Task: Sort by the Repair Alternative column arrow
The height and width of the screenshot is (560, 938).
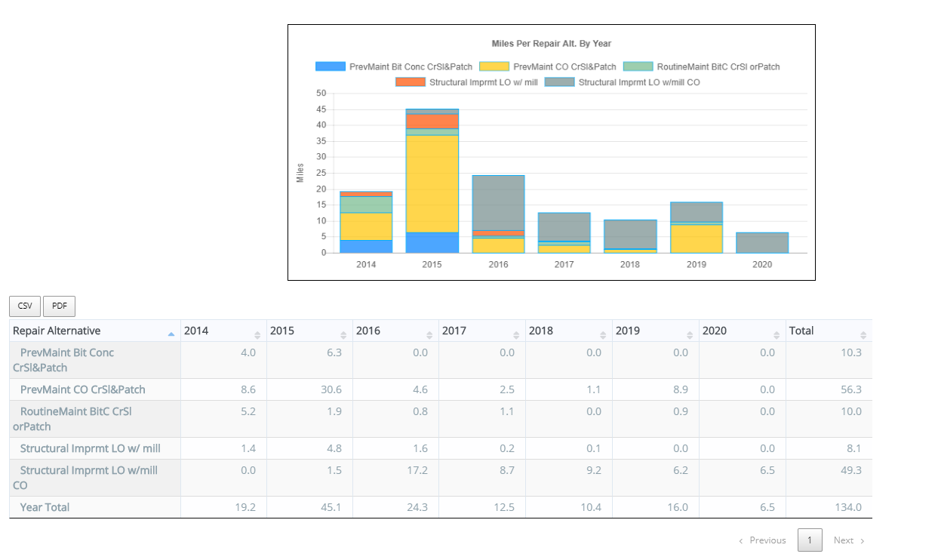Action: [x=171, y=334]
